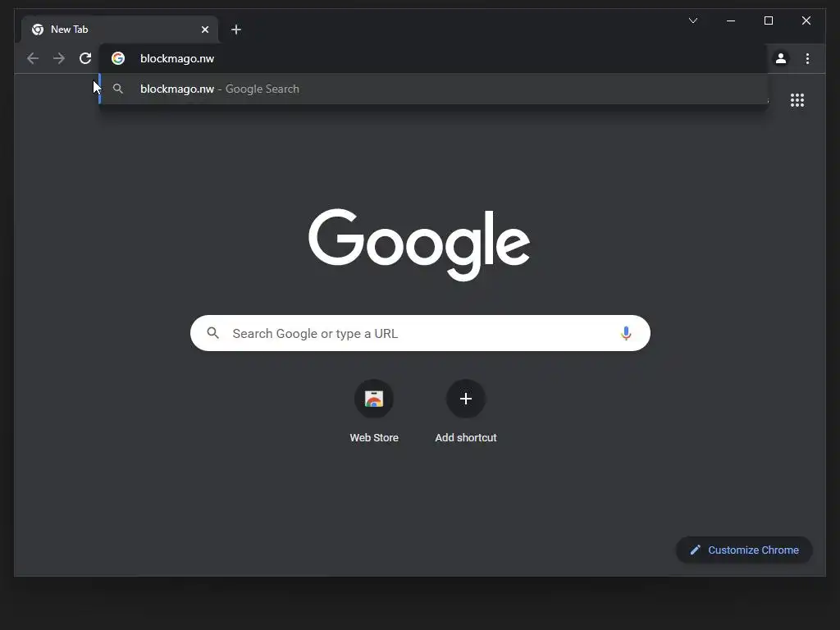
Task: Click the Add shortcut plus icon
Action: (466, 399)
